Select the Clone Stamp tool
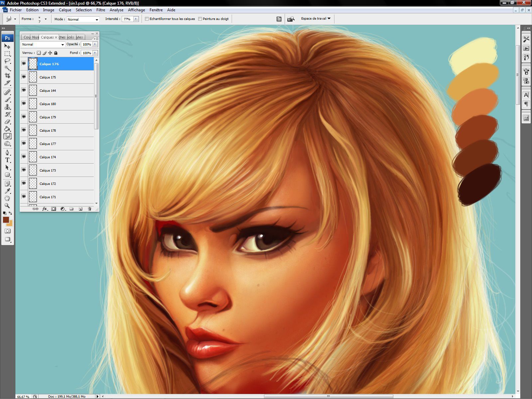This screenshot has height=399, width=532. point(7,107)
